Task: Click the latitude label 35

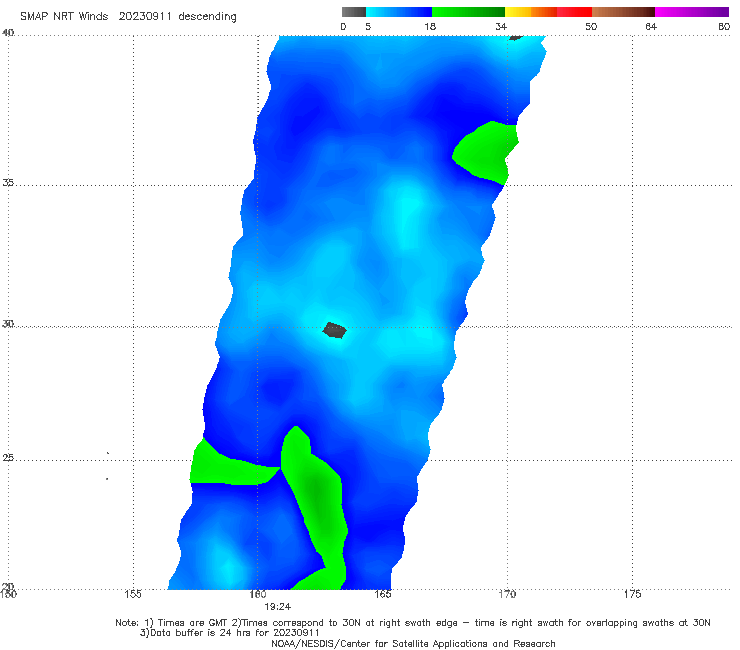Action: point(8,182)
